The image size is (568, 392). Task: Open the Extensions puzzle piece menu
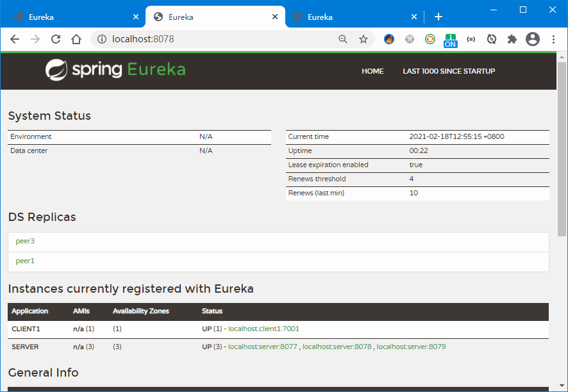pos(512,39)
